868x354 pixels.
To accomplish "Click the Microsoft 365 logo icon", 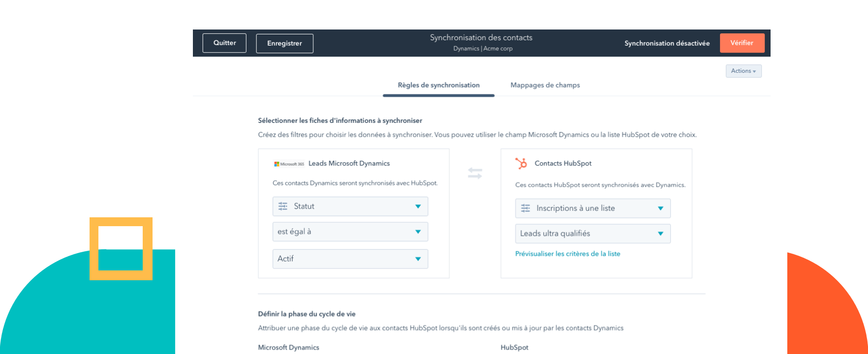I will [x=289, y=164].
